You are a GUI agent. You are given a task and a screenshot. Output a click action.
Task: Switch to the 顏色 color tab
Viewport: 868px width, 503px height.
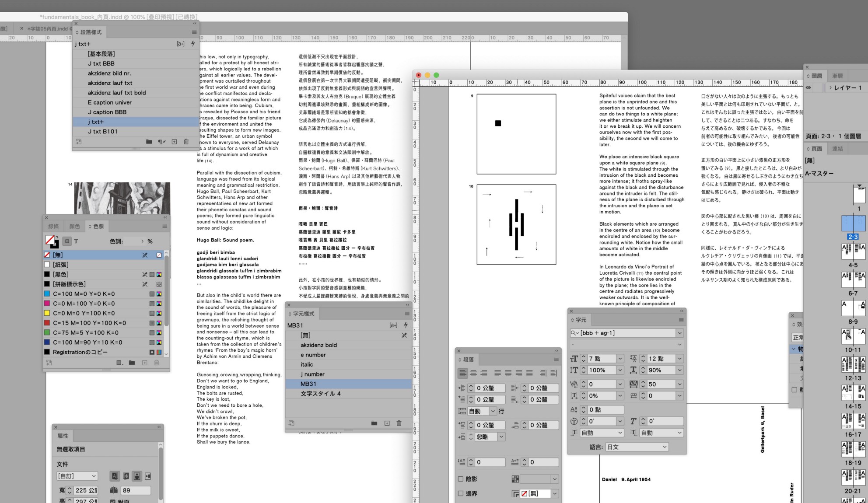click(74, 226)
